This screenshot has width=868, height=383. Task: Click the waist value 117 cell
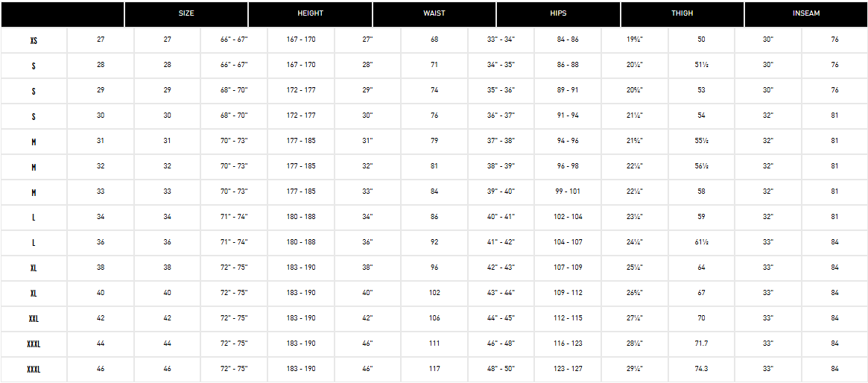tap(434, 369)
